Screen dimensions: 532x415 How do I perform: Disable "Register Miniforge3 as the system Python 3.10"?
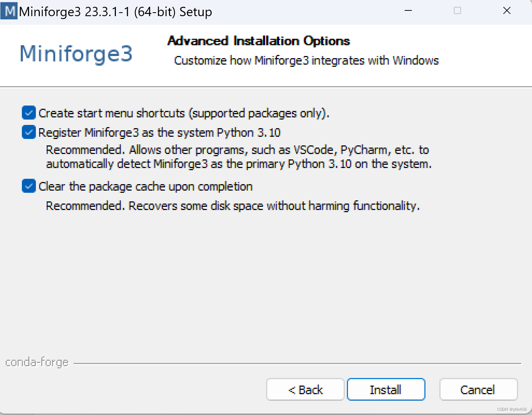pos(28,132)
